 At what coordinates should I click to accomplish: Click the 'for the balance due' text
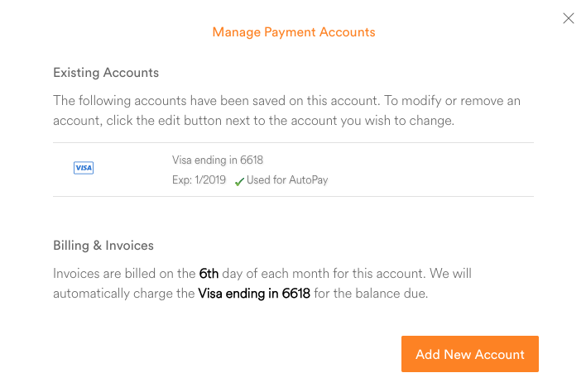pos(371,293)
